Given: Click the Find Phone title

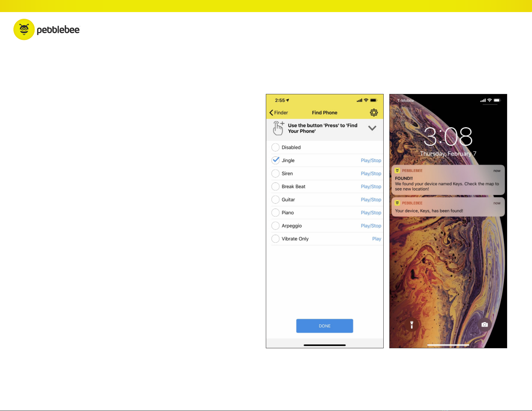Looking at the screenshot, I should click(x=325, y=113).
